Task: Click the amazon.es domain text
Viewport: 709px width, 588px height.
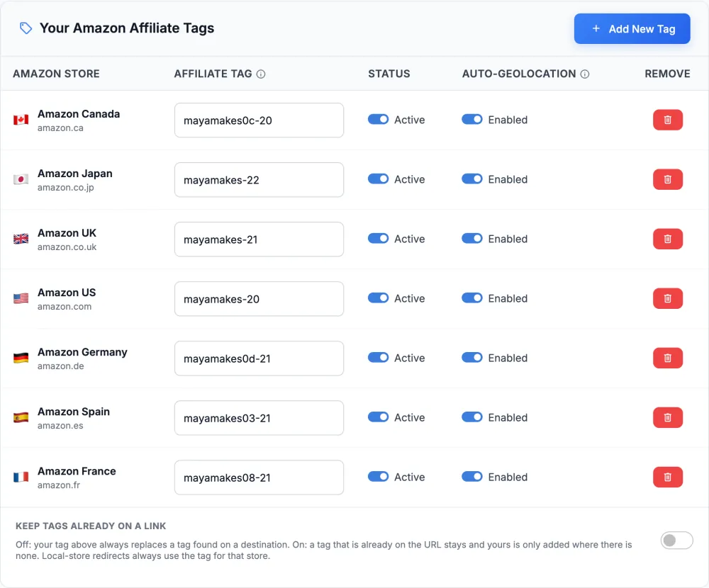Action: (60, 426)
